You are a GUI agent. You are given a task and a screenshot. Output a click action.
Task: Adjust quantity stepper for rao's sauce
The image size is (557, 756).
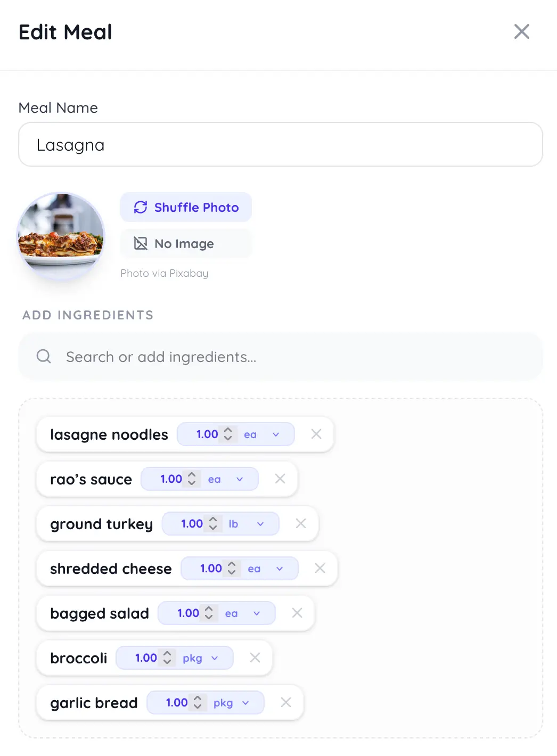192,479
